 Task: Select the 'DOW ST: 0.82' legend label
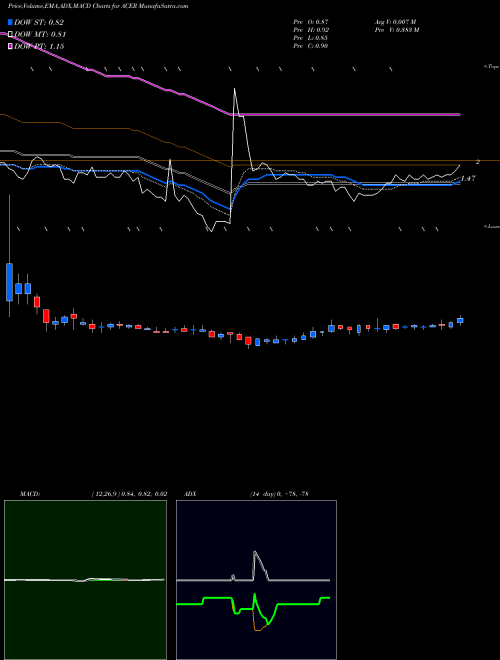pos(39,23)
